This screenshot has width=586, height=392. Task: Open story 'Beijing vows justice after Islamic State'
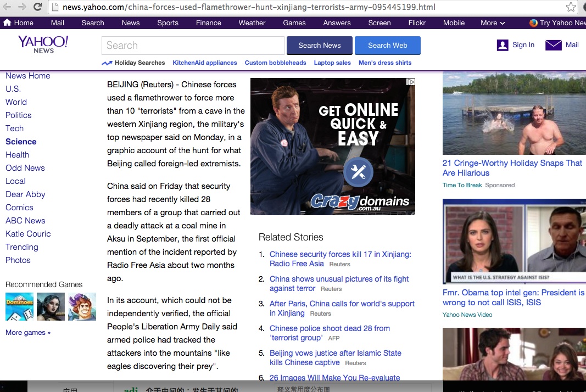click(335, 357)
